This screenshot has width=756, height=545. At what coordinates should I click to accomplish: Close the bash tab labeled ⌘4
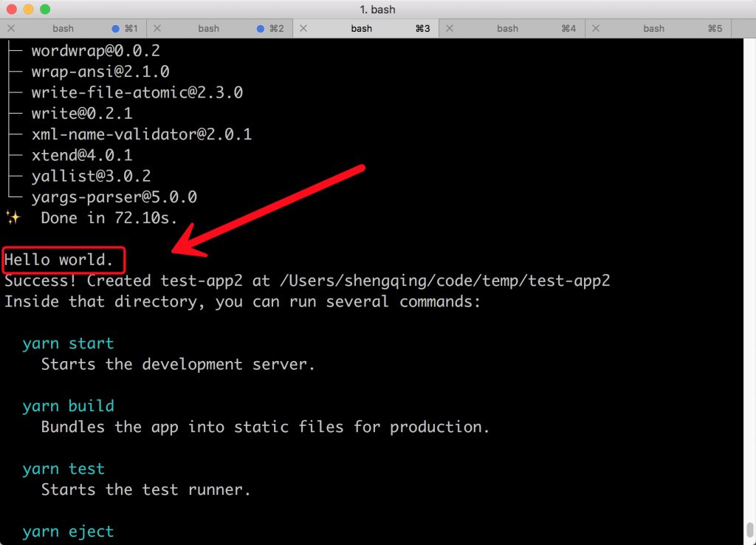pos(449,29)
